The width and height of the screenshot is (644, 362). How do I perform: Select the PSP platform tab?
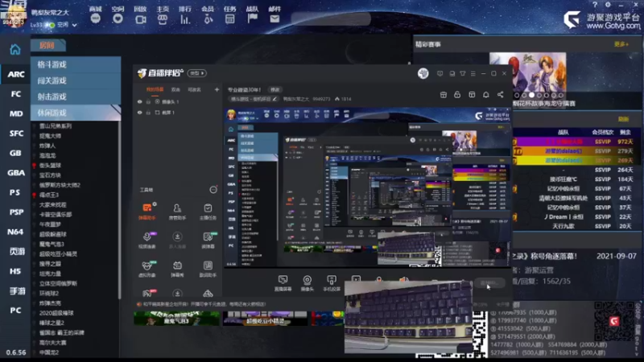[15, 212]
